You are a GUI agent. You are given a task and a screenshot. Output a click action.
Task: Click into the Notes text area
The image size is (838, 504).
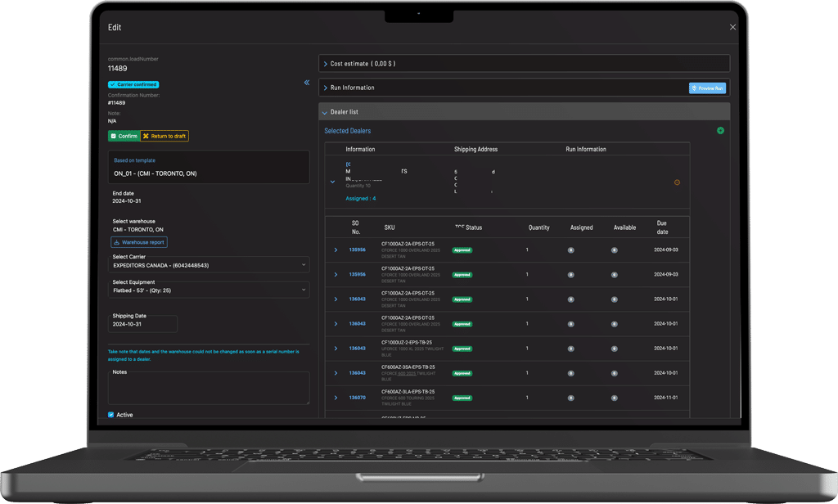tap(209, 388)
